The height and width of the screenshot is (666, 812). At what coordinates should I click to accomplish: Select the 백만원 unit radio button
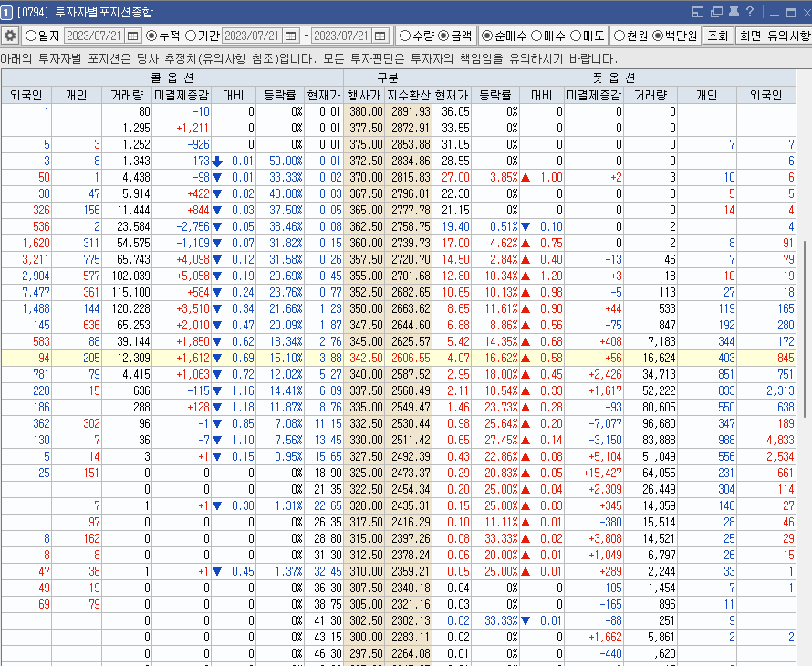tap(658, 36)
